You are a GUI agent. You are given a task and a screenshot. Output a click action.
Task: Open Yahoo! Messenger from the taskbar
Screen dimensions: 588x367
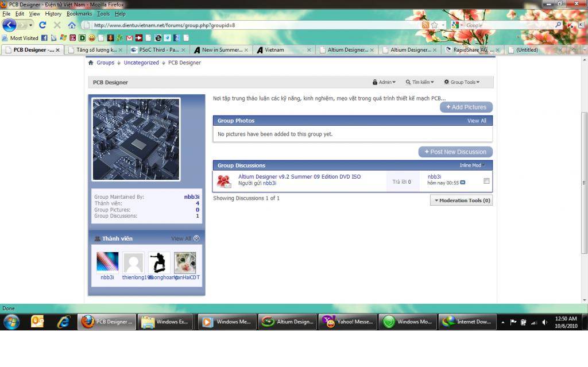coord(347,322)
